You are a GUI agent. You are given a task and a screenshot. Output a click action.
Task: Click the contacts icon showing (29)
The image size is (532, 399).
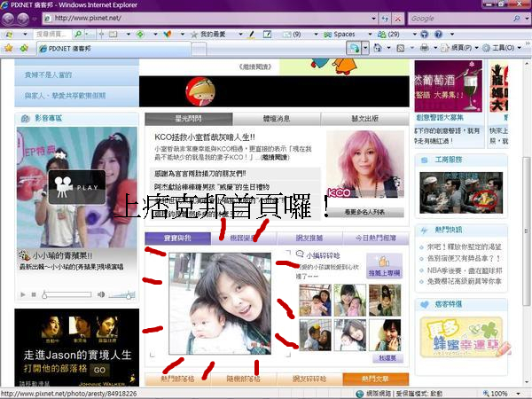(388, 35)
